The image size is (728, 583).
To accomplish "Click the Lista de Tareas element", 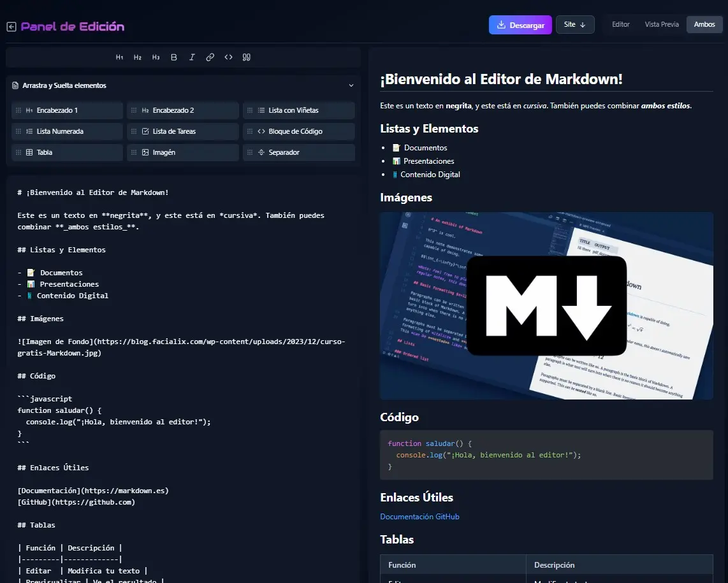I will click(x=183, y=131).
